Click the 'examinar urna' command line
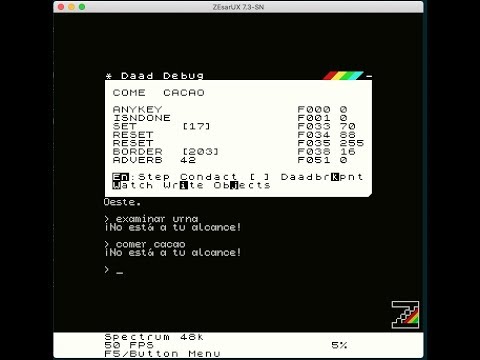The height and width of the screenshot is (360, 480). coord(151,219)
